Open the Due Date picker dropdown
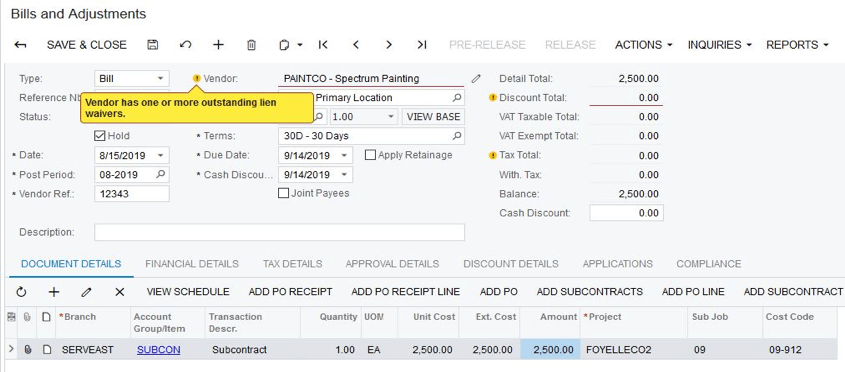845x372 pixels. click(344, 156)
